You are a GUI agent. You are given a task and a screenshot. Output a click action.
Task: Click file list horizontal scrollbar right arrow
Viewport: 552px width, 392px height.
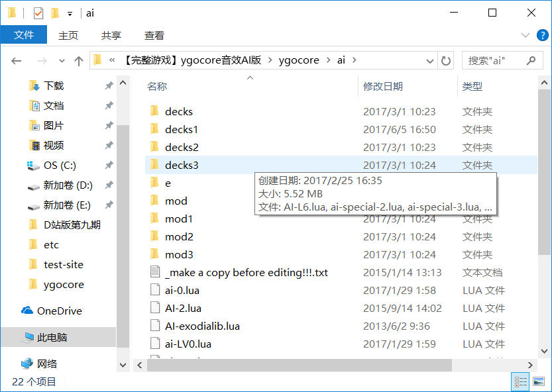[x=530, y=366]
